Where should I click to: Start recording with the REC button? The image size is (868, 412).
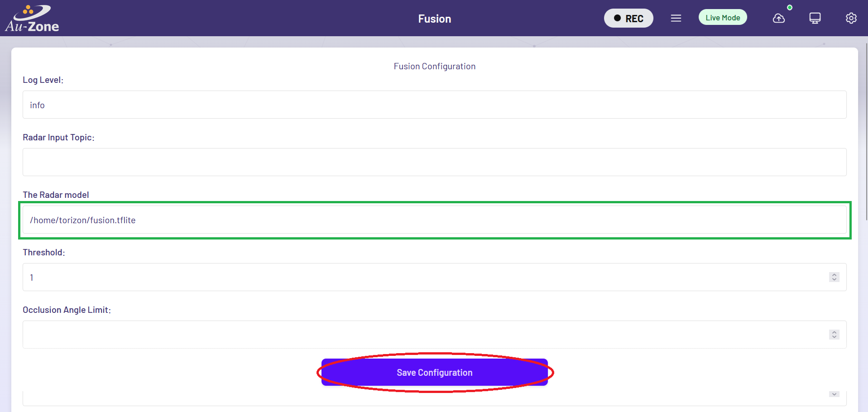click(628, 18)
